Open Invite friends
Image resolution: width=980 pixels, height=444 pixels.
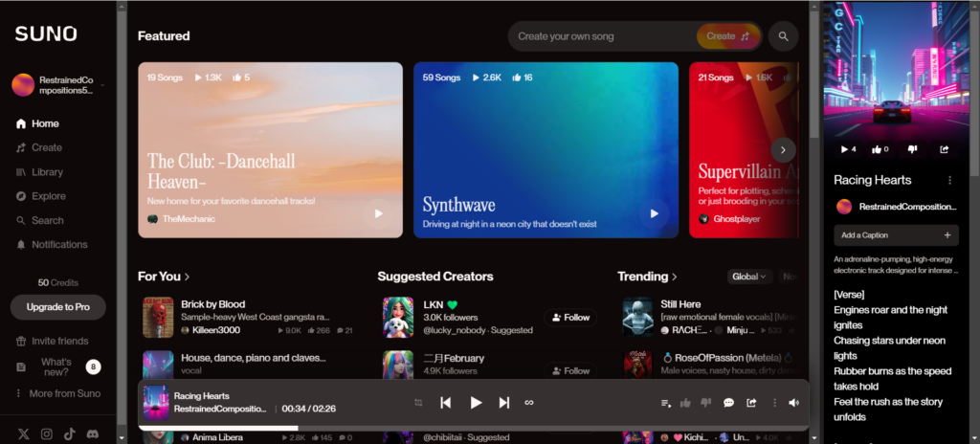(x=53, y=341)
